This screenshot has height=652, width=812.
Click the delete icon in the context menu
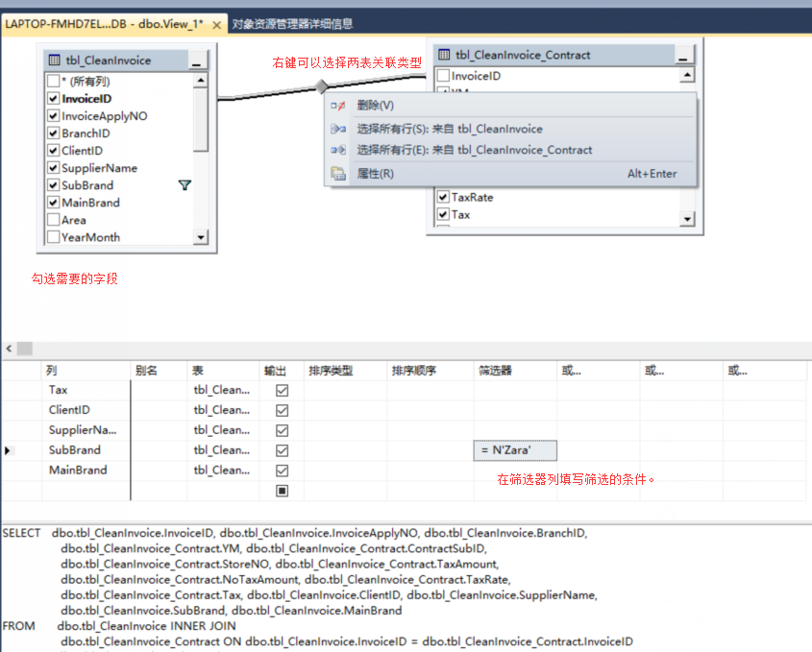coord(337,106)
